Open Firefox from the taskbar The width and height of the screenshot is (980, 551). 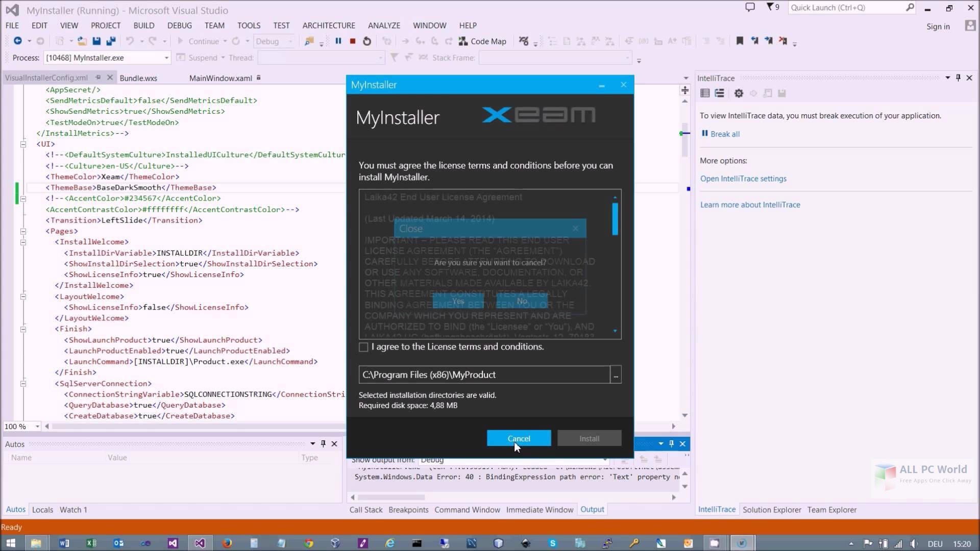227,543
